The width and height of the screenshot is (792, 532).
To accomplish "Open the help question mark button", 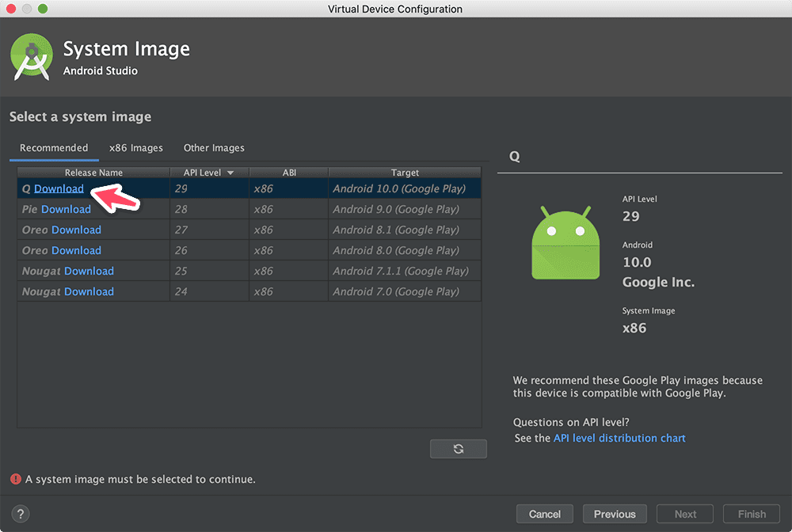I will click(21, 514).
